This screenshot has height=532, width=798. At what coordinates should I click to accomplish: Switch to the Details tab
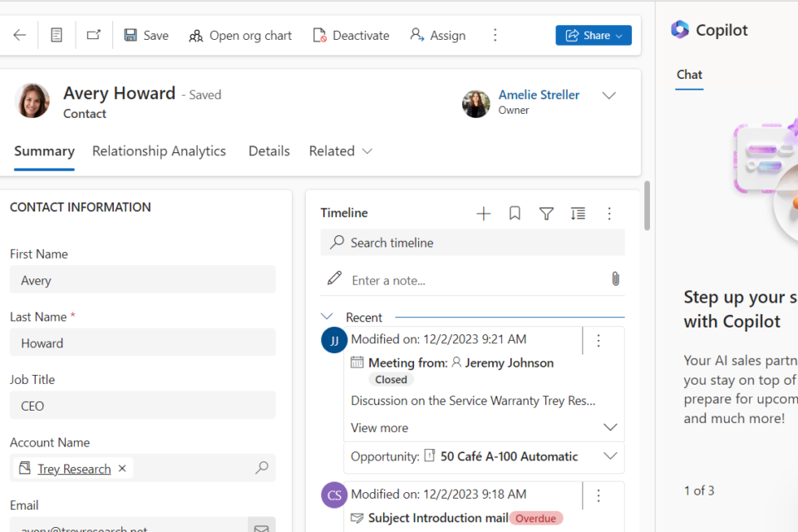click(x=269, y=151)
